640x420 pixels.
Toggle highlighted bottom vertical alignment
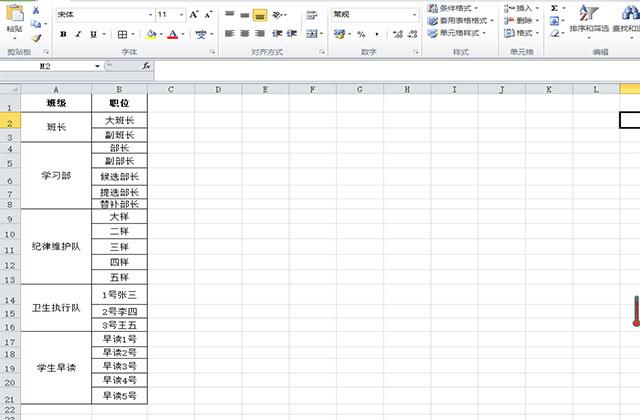pyautogui.click(x=260, y=15)
